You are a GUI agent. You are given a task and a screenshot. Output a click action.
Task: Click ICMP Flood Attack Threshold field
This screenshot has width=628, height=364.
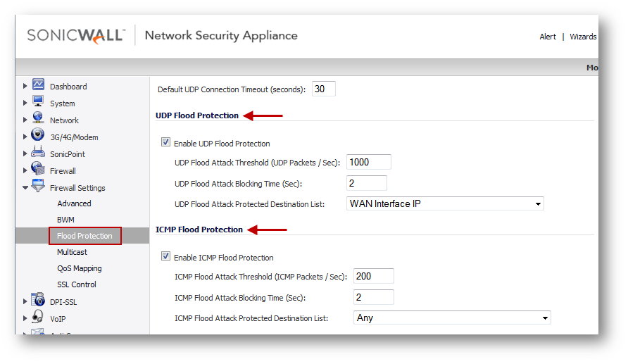click(374, 276)
